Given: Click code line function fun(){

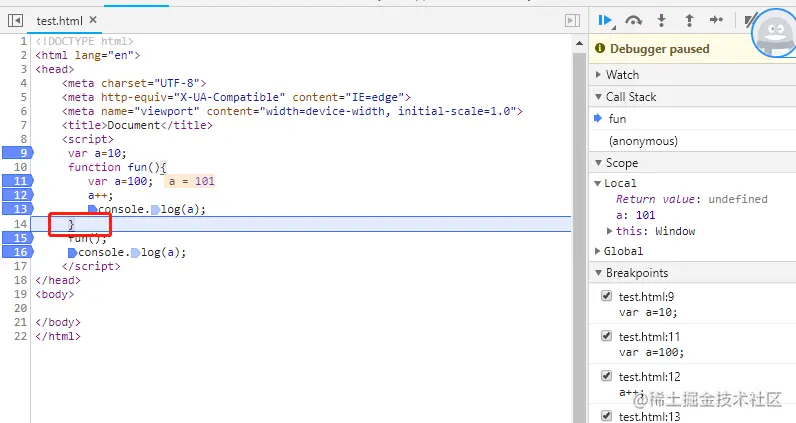Looking at the screenshot, I should pos(117,167).
